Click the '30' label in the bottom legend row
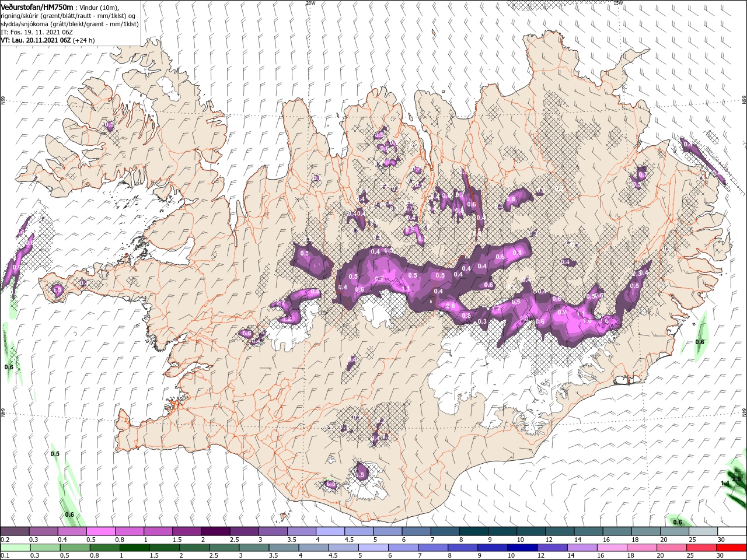Image resolution: width=747 pixels, height=560 pixels. coord(721,556)
